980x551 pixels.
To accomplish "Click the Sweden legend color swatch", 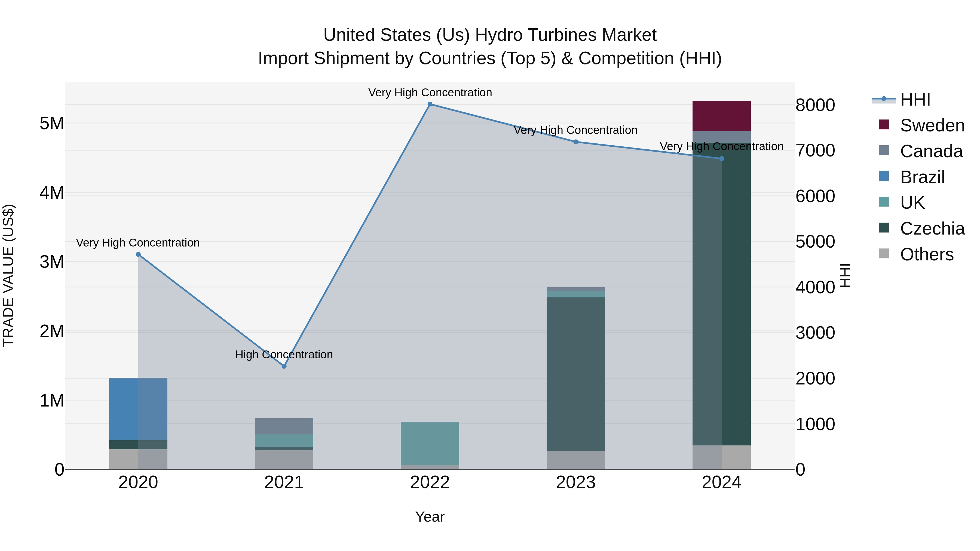I will 884,125.
